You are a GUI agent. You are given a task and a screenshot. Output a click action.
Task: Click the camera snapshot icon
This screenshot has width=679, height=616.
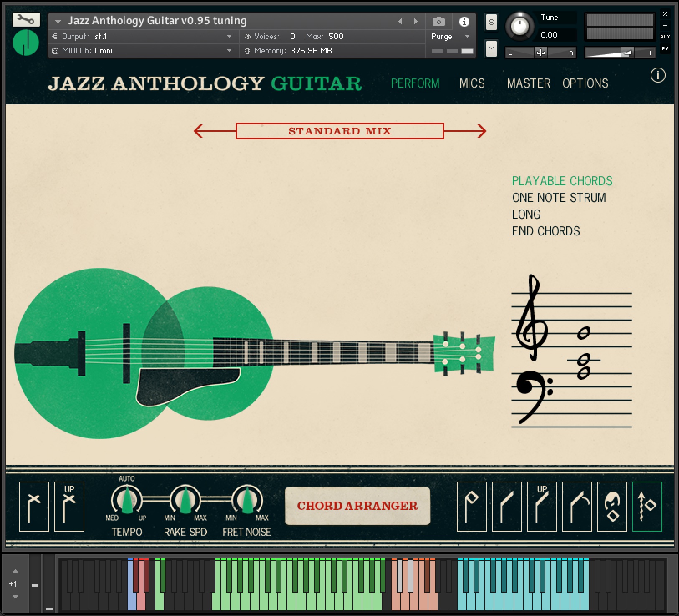(438, 22)
